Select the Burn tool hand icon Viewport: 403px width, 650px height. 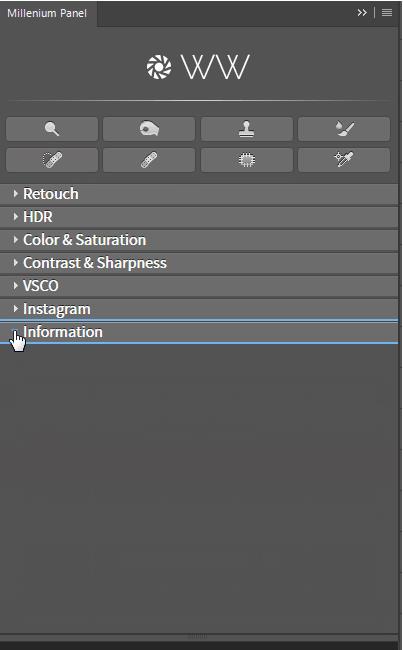(x=149, y=129)
